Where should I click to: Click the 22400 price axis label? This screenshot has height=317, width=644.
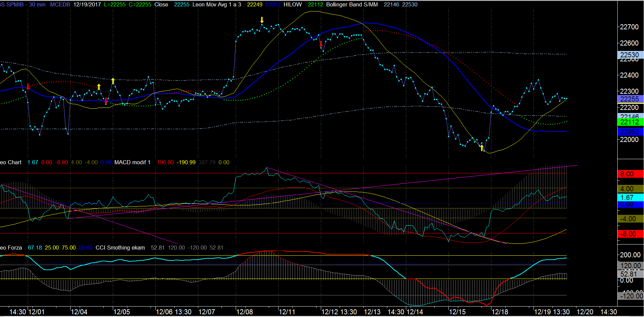[x=629, y=75]
